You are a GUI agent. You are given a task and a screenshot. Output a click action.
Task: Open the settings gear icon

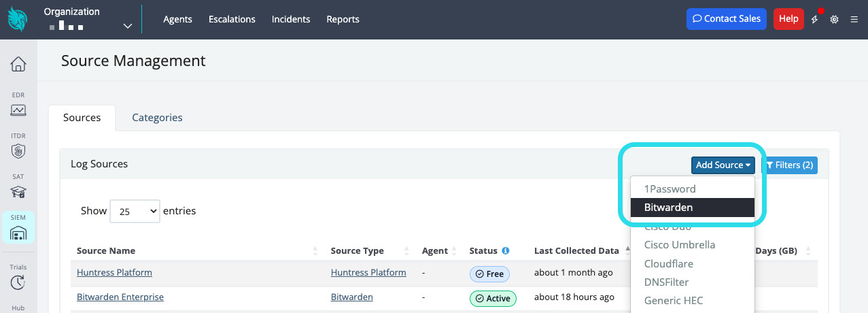click(834, 19)
